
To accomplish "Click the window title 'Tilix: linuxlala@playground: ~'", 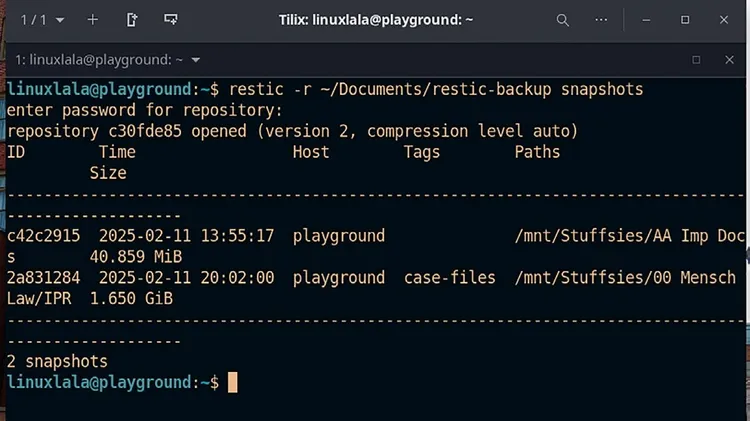I will pyautogui.click(x=376, y=20).
